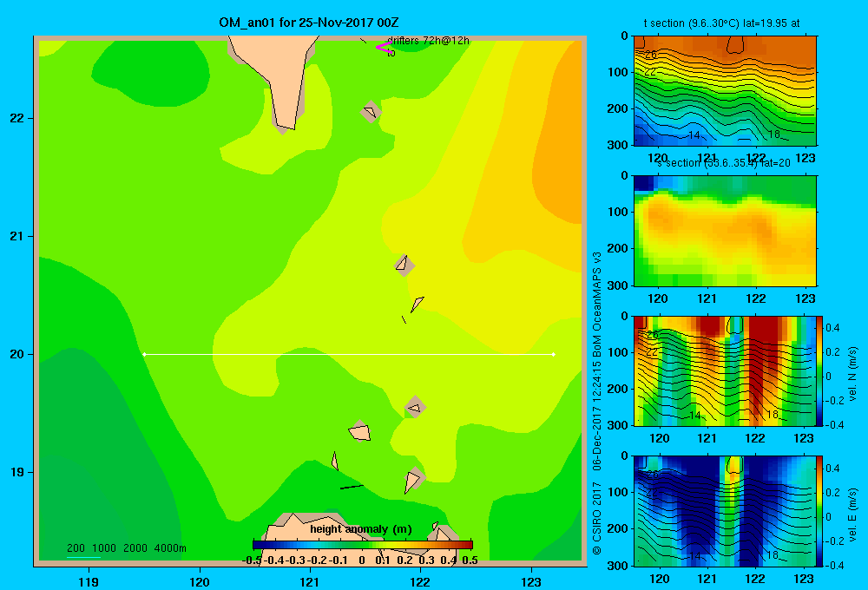Open the eastward velocity section plot
868x590 pixels.
[725, 511]
